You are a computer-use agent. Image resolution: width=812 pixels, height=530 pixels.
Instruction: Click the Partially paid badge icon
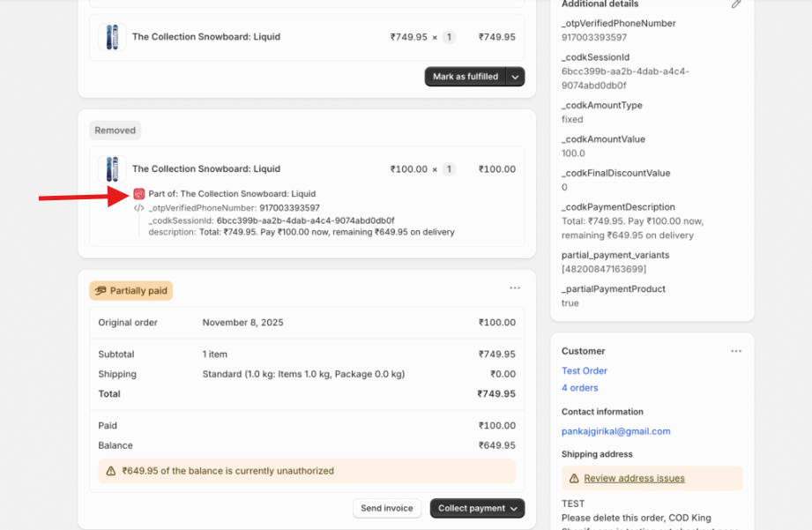pyautogui.click(x=101, y=290)
